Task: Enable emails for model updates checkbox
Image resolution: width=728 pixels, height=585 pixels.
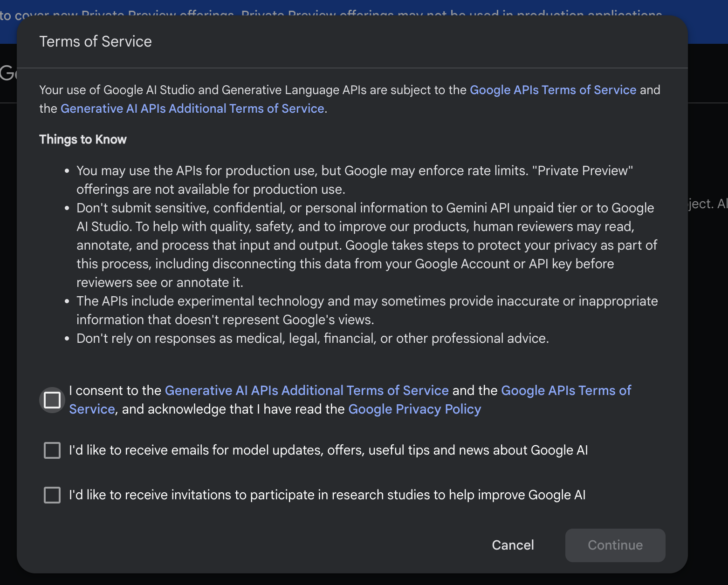Action: [x=52, y=450]
